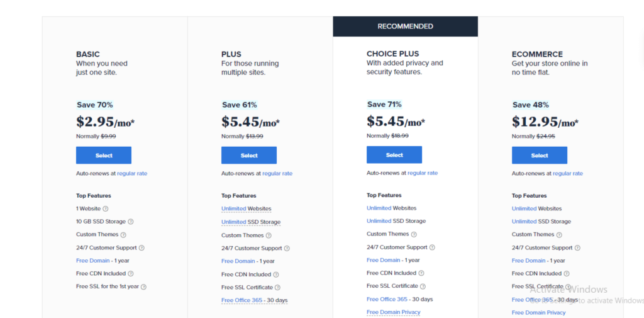Click help icon next to Ecommerce 24/7 Customer Support
This screenshot has height=318, width=644.
(x=577, y=248)
